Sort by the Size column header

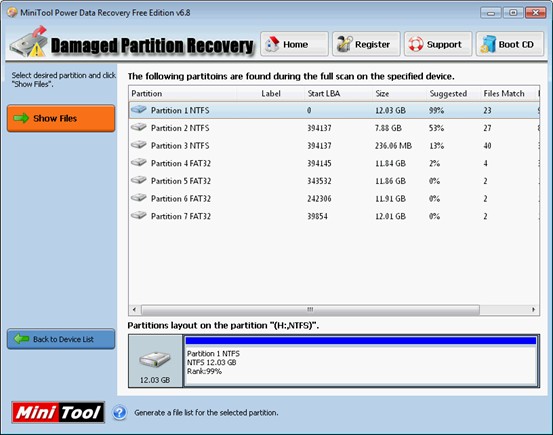(x=399, y=93)
